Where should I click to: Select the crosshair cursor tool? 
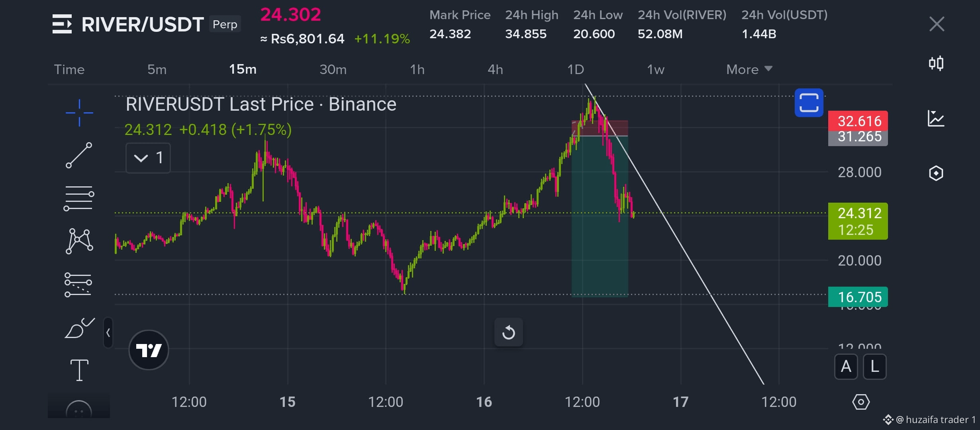(x=79, y=113)
